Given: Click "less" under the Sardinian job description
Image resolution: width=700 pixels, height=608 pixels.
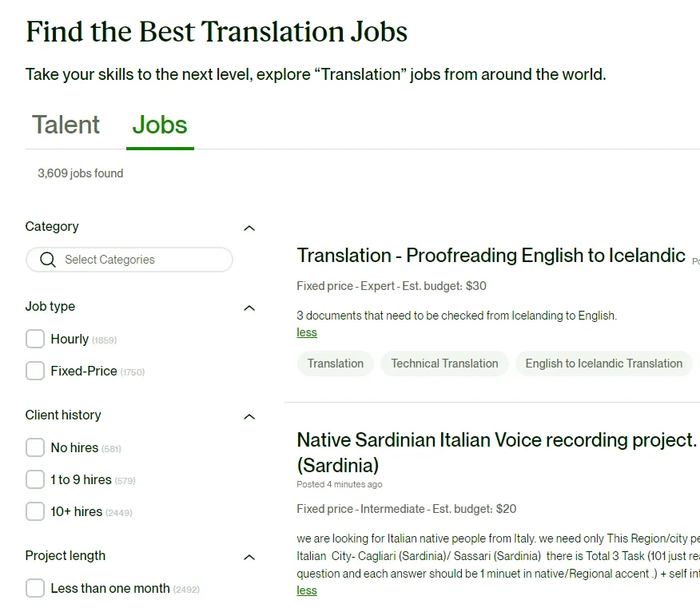Looking at the screenshot, I should coord(306,590).
